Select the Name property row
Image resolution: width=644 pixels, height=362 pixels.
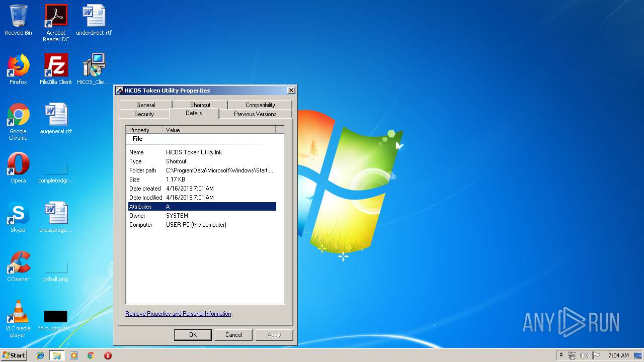[x=202, y=152]
